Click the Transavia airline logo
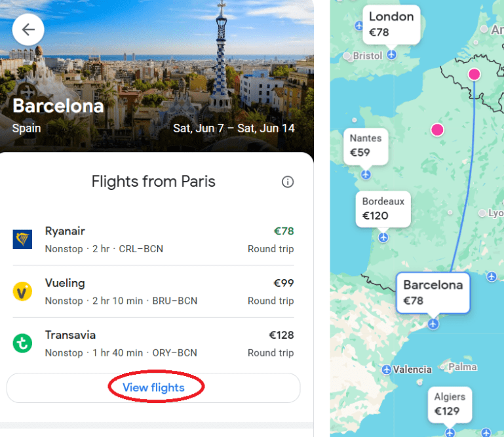This screenshot has width=504, height=437. tap(22, 343)
